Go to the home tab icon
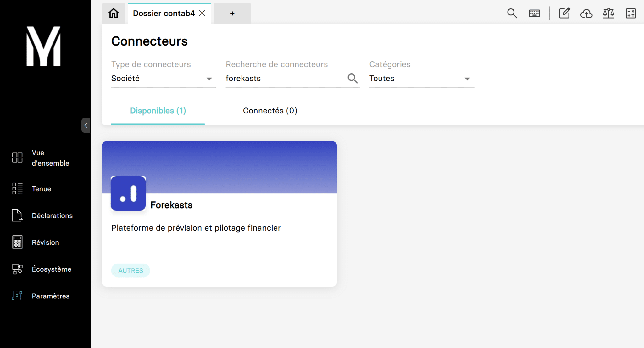644x348 pixels. click(114, 13)
